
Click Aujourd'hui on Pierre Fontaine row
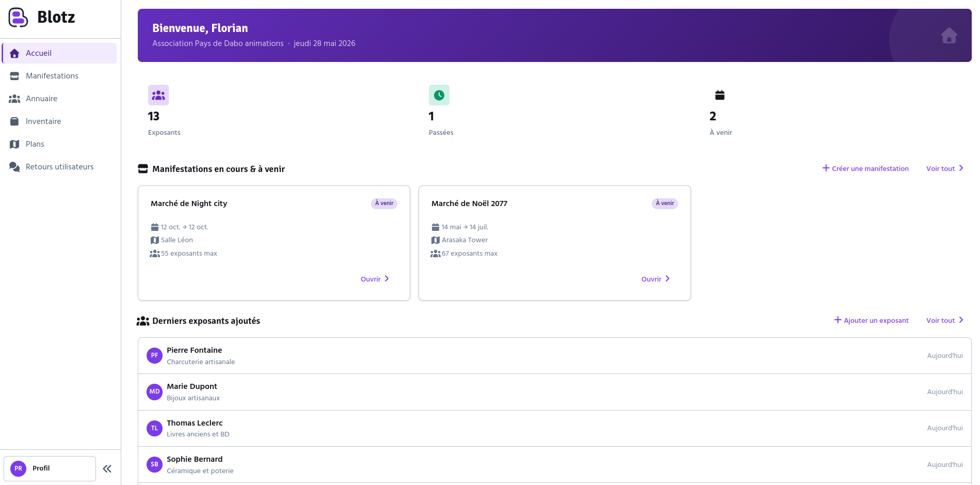[945, 356]
